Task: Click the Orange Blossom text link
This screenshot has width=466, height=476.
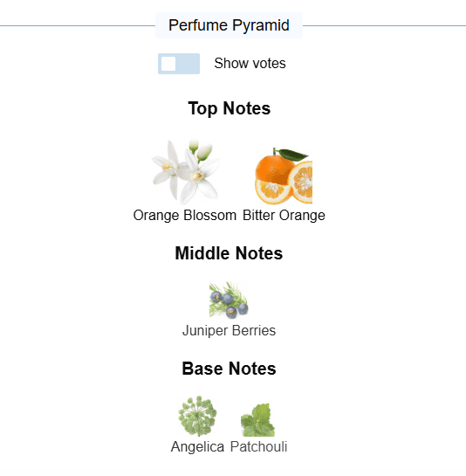Action: 185,216
